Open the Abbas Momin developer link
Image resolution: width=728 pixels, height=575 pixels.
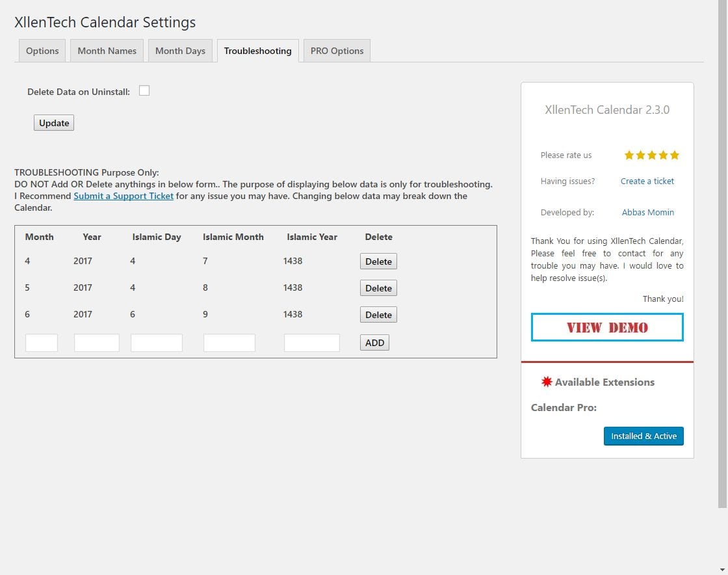(x=647, y=212)
